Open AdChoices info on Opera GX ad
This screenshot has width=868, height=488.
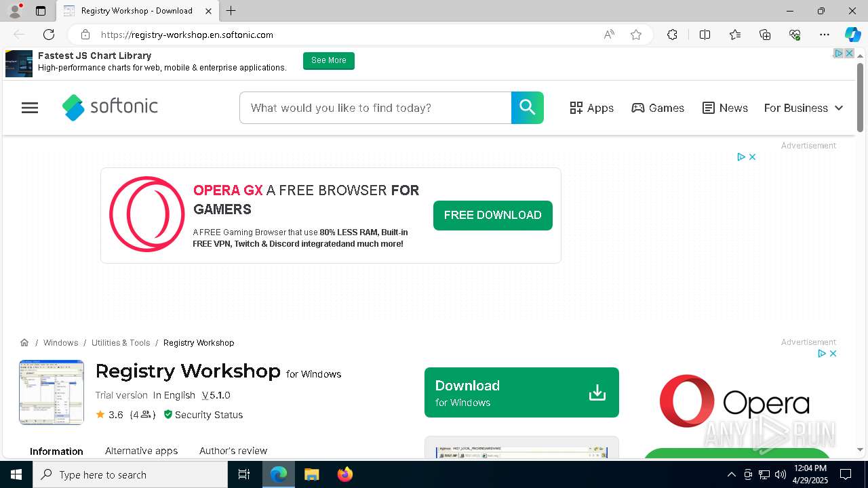coord(741,157)
